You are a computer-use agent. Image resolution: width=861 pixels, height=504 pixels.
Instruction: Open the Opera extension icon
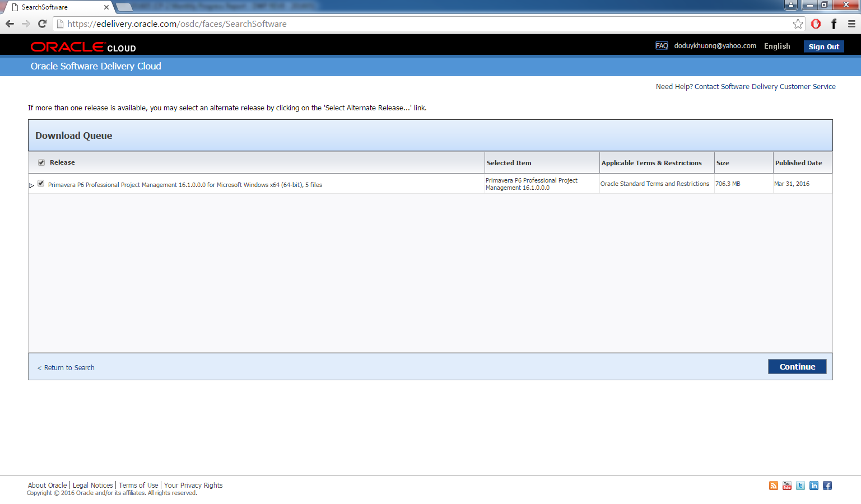click(x=816, y=24)
